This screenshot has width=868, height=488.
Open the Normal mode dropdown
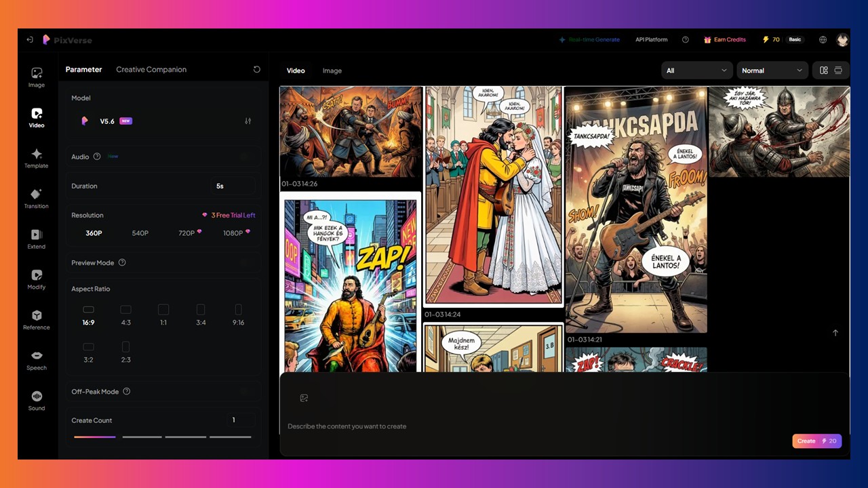pyautogui.click(x=772, y=70)
